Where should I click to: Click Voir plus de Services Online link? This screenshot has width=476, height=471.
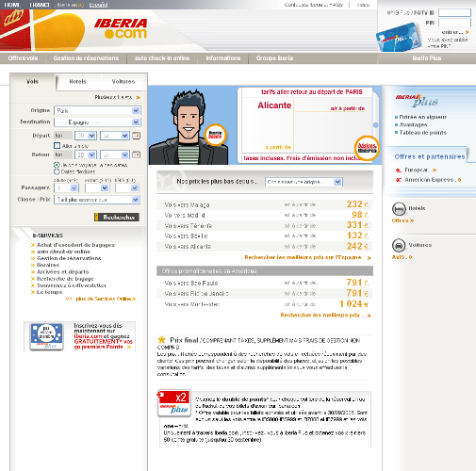[101, 299]
